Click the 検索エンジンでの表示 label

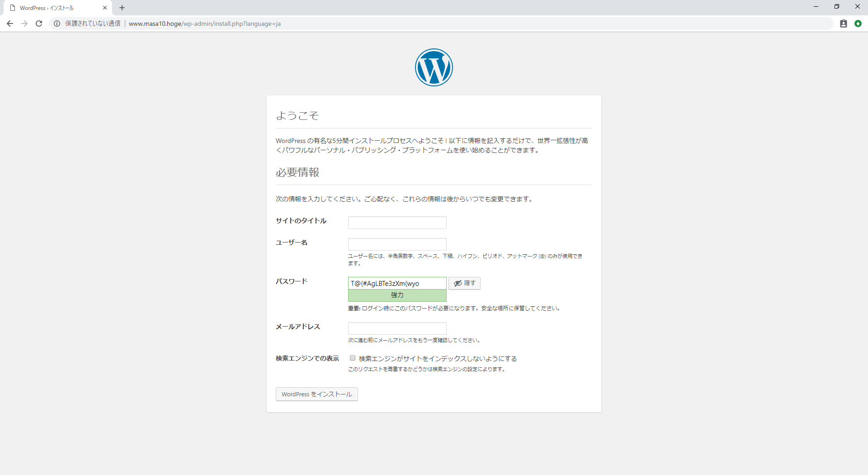307,358
